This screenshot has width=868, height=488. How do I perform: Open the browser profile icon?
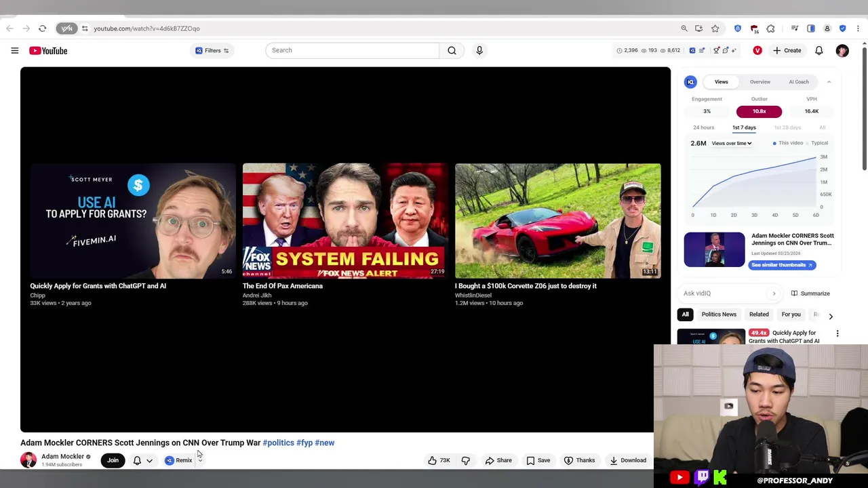point(827,28)
